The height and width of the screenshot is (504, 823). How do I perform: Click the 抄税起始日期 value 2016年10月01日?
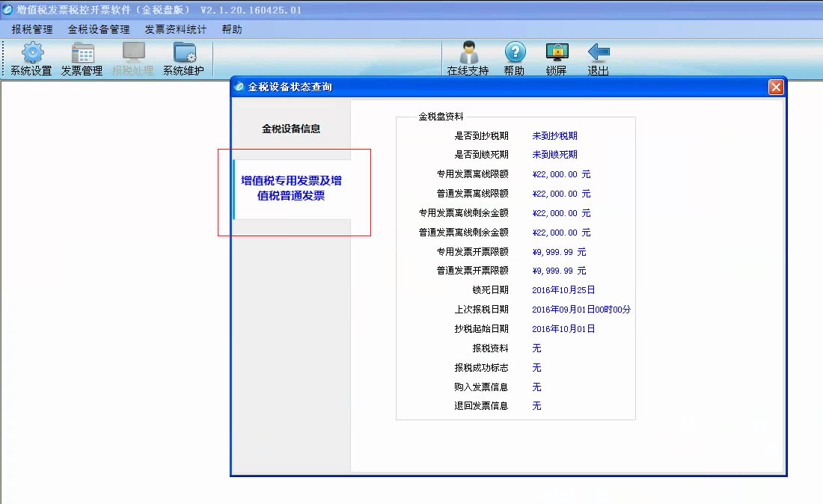(x=563, y=329)
